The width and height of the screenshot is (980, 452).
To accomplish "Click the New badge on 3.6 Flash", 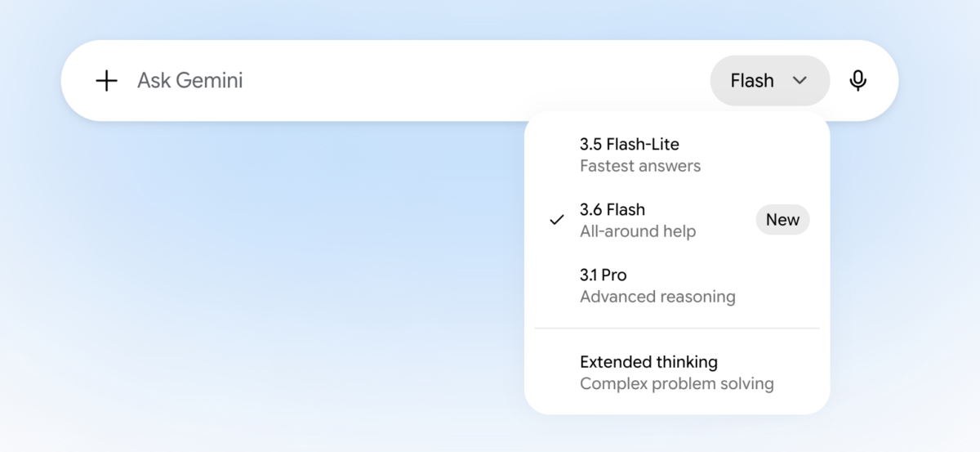I will click(782, 220).
